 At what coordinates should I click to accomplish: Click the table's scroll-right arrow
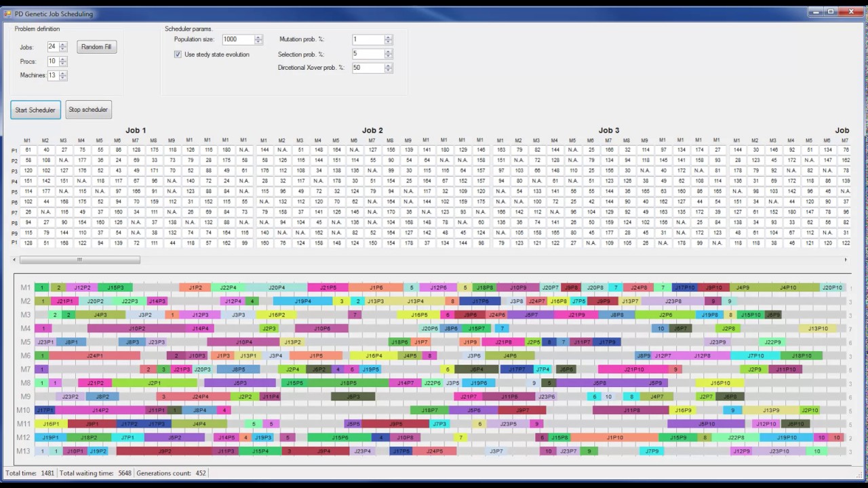[846, 260]
